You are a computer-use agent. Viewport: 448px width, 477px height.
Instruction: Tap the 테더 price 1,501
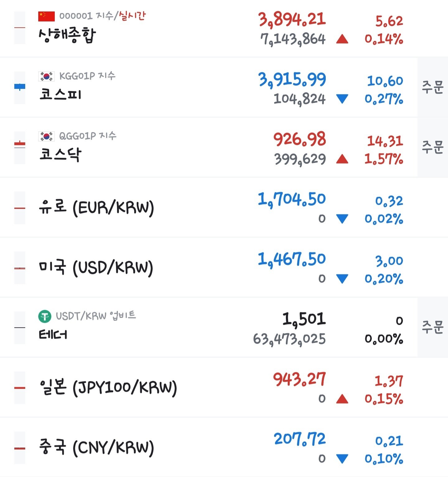pos(304,319)
